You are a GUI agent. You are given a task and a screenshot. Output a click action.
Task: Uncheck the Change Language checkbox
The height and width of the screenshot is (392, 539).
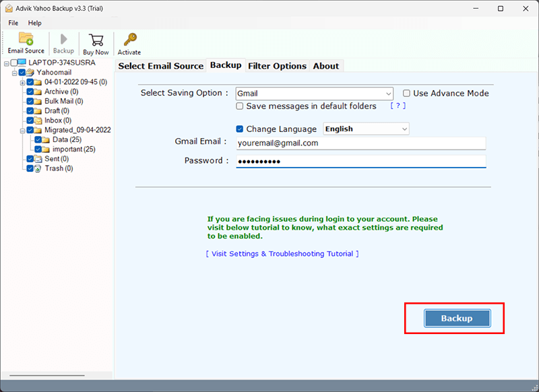coord(240,129)
